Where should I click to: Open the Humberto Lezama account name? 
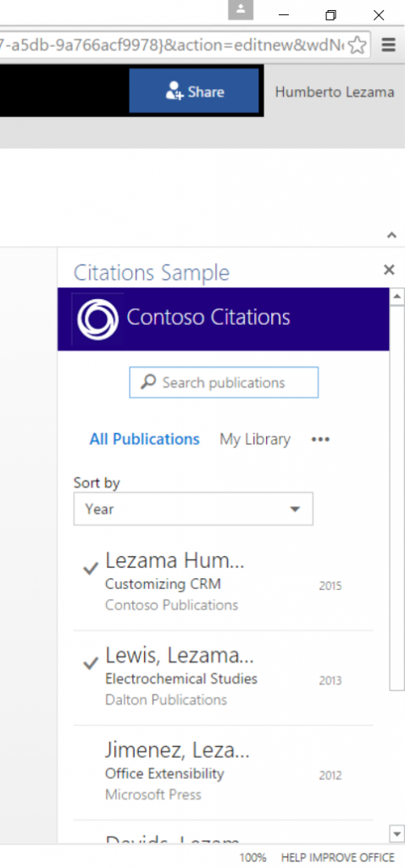[335, 92]
